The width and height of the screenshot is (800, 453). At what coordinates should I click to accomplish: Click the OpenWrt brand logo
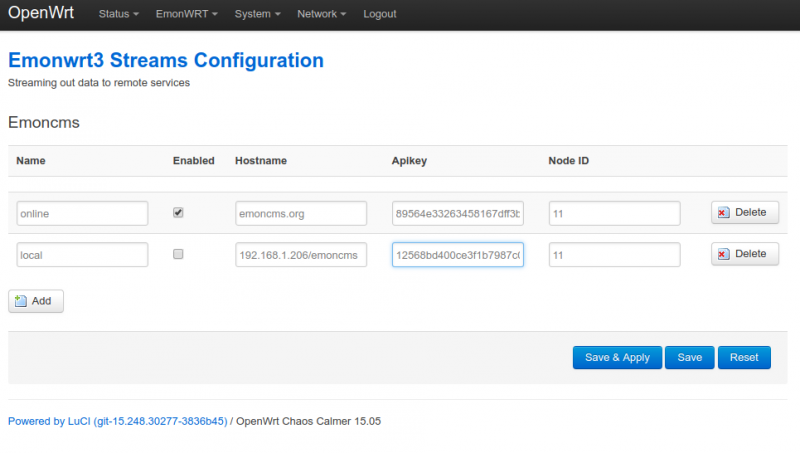pyautogui.click(x=40, y=14)
